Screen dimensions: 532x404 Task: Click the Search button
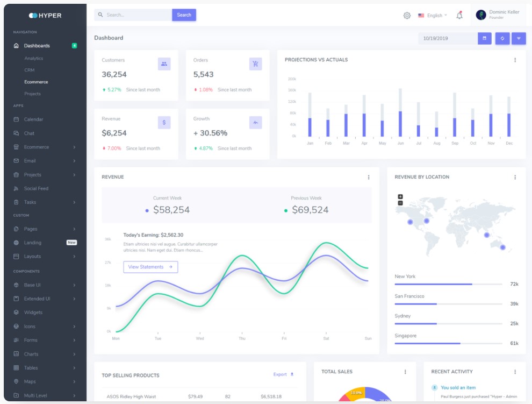click(184, 15)
